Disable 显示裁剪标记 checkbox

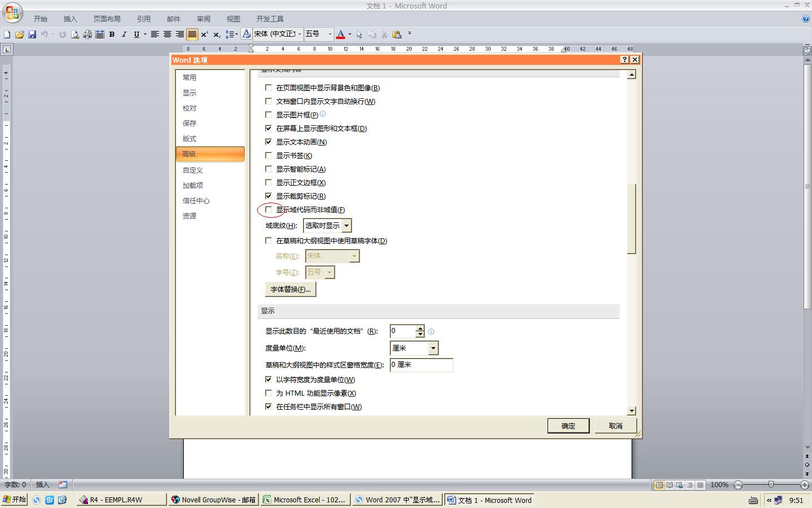pos(269,196)
